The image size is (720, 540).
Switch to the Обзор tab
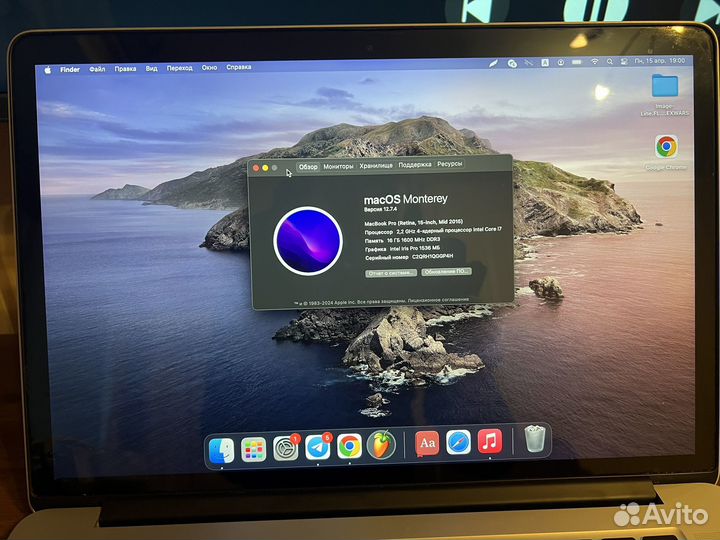(308, 167)
